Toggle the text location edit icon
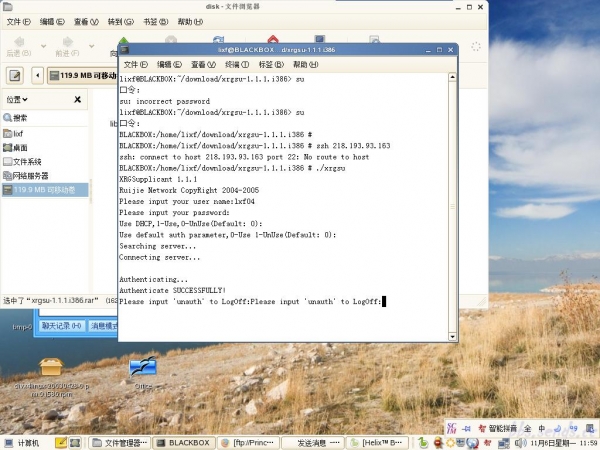600x450 pixels. (15, 75)
